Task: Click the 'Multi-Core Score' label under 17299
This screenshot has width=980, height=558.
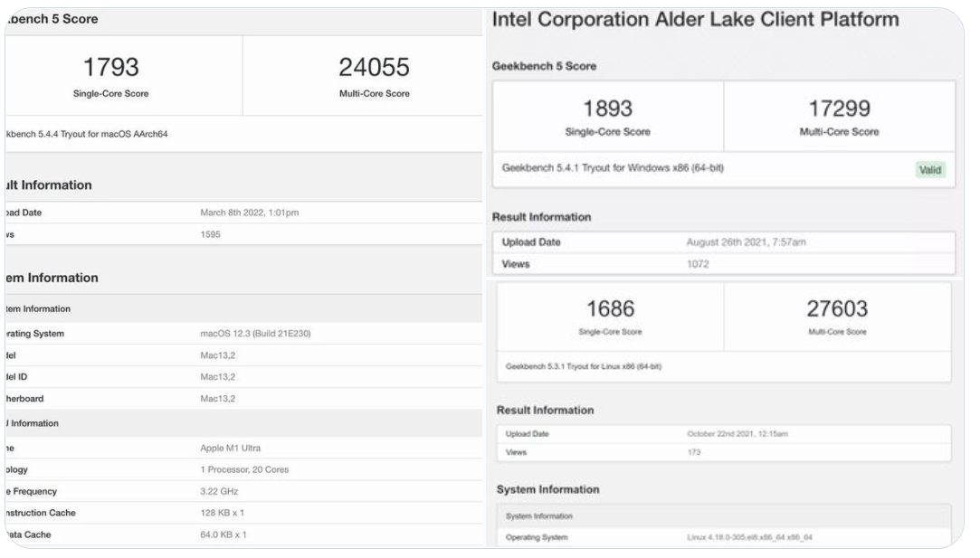Action: 840,132
